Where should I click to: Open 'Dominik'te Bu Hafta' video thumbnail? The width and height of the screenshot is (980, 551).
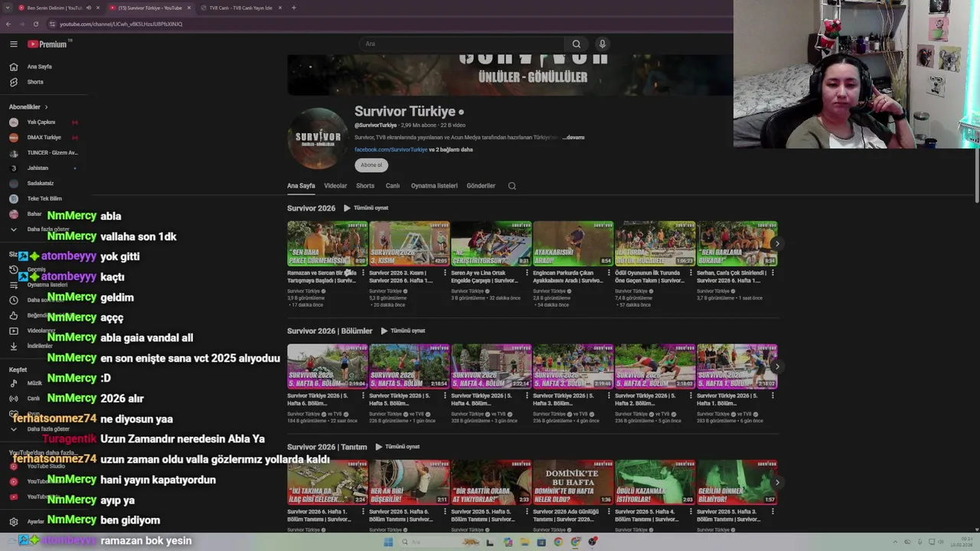573,482
